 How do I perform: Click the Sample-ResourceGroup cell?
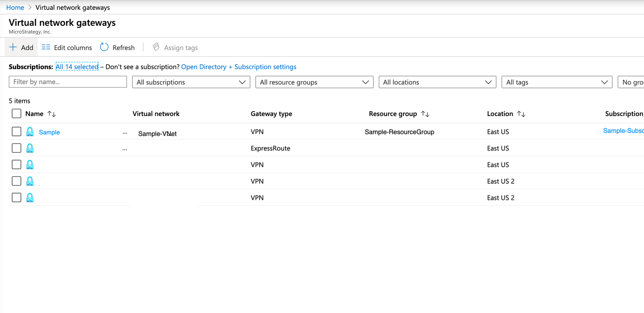(400, 132)
